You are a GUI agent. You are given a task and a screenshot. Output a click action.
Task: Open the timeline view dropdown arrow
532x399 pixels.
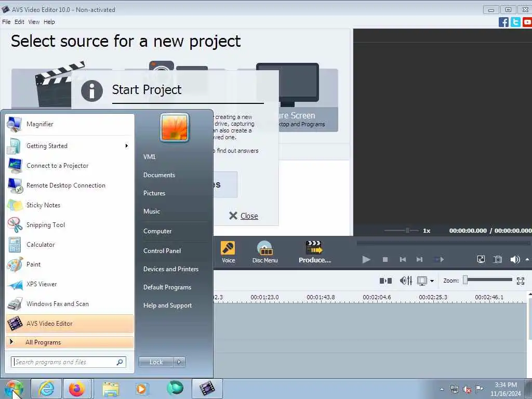(x=432, y=281)
